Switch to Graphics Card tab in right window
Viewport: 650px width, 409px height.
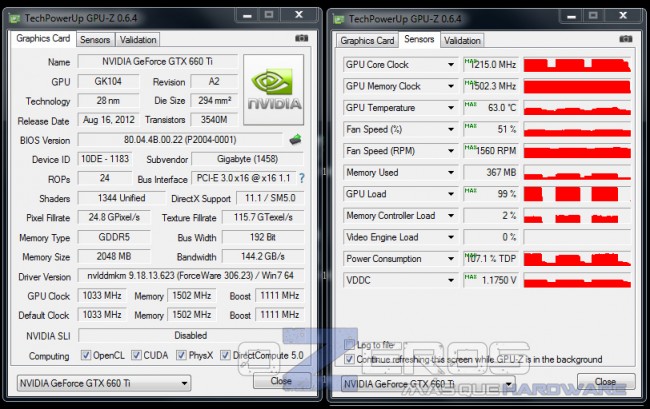[367, 41]
